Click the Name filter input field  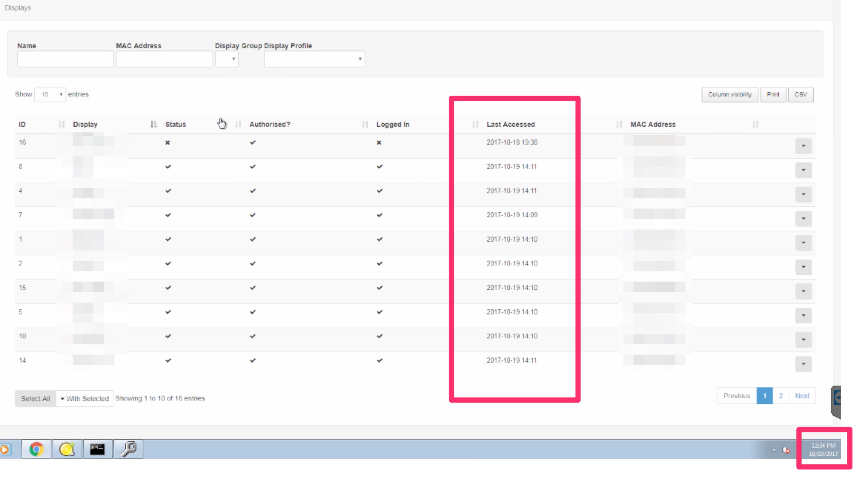point(65,59)
